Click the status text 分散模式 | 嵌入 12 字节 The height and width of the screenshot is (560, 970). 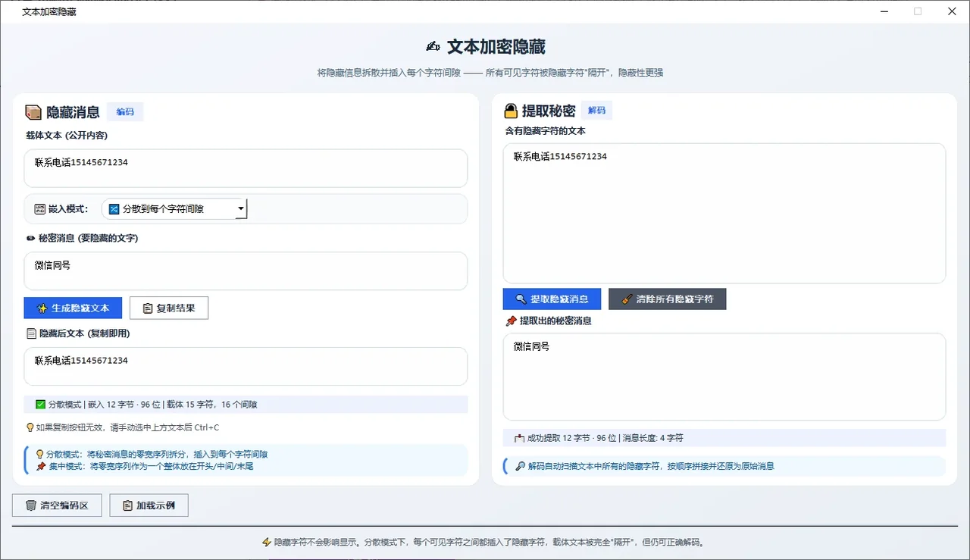coord(153,405)
